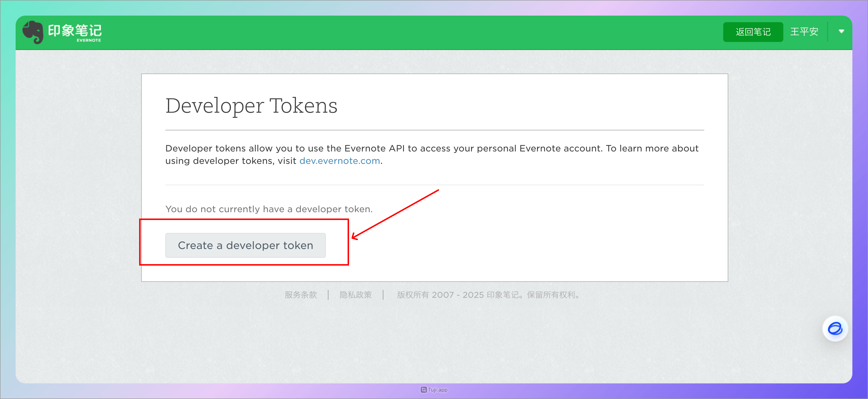
Task: Open the 隐私政策 footer link
Action: pyautogui.click(x=355, y=295)
